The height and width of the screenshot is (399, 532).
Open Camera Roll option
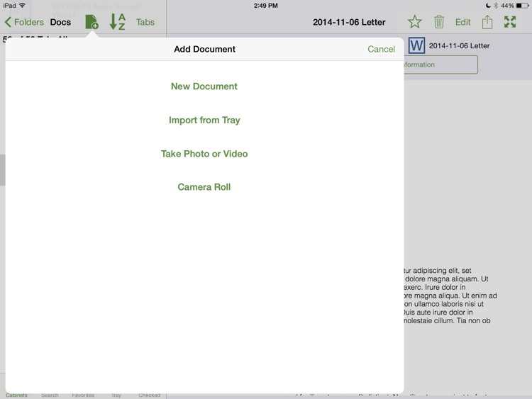tap(204, 187)
